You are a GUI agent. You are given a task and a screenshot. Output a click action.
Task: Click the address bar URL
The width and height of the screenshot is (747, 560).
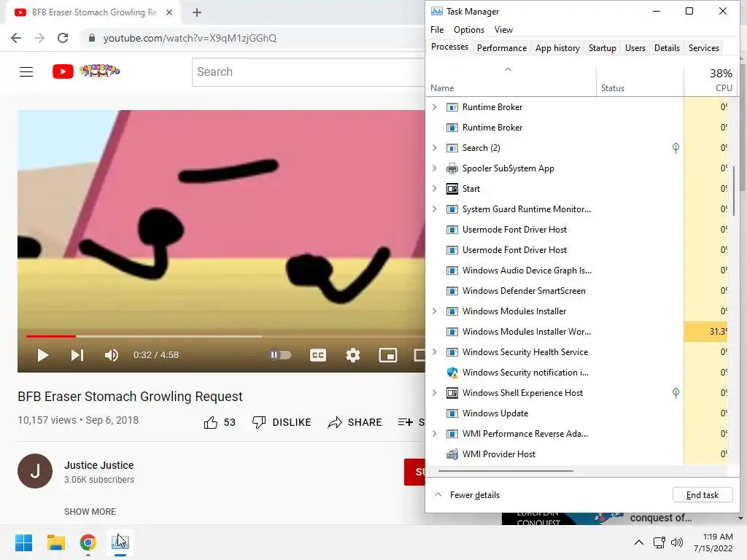pyautogui.click(x=190, y=38)
